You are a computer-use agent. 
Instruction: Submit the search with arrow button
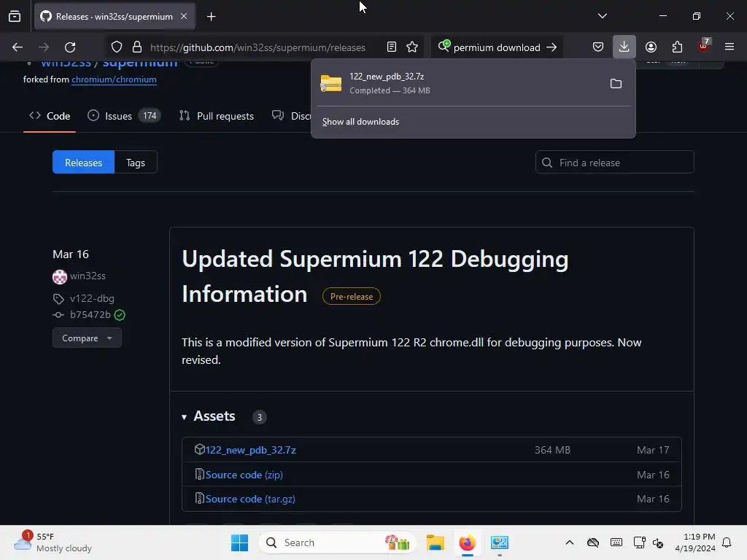coord(551,47)
